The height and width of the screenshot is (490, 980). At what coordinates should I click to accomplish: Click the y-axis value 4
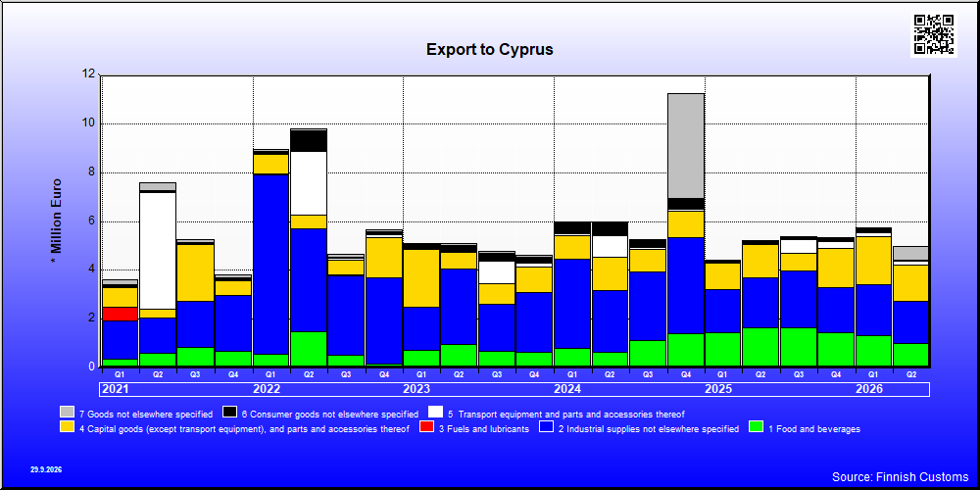point(92,269)
